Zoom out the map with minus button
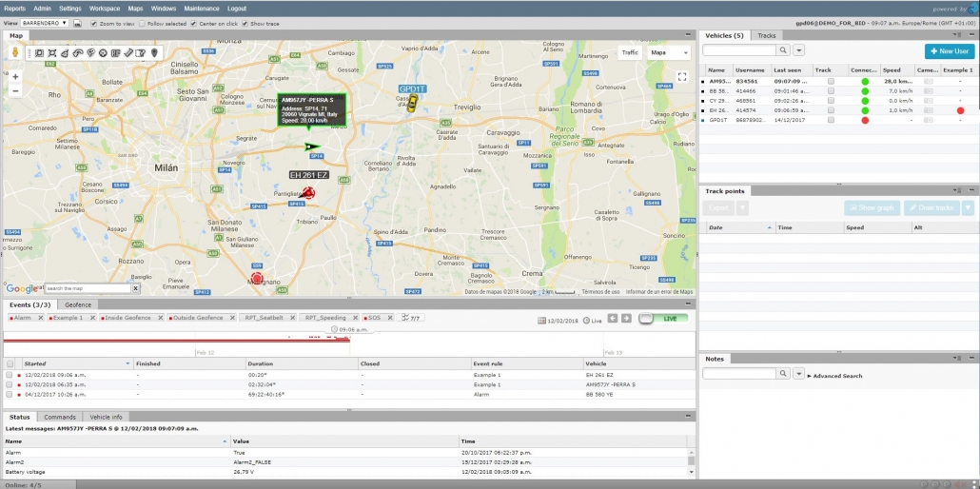This screenshot has width=980, height=489. 15,90
